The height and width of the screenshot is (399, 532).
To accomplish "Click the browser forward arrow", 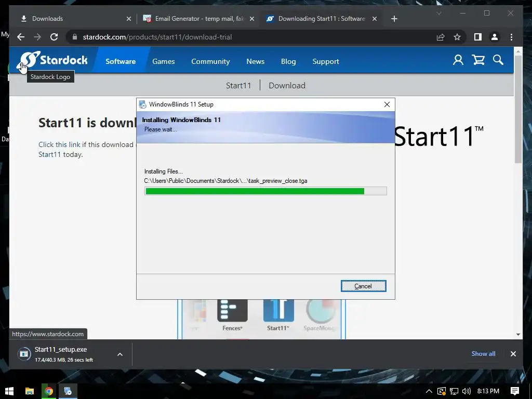I will [37, 37].
